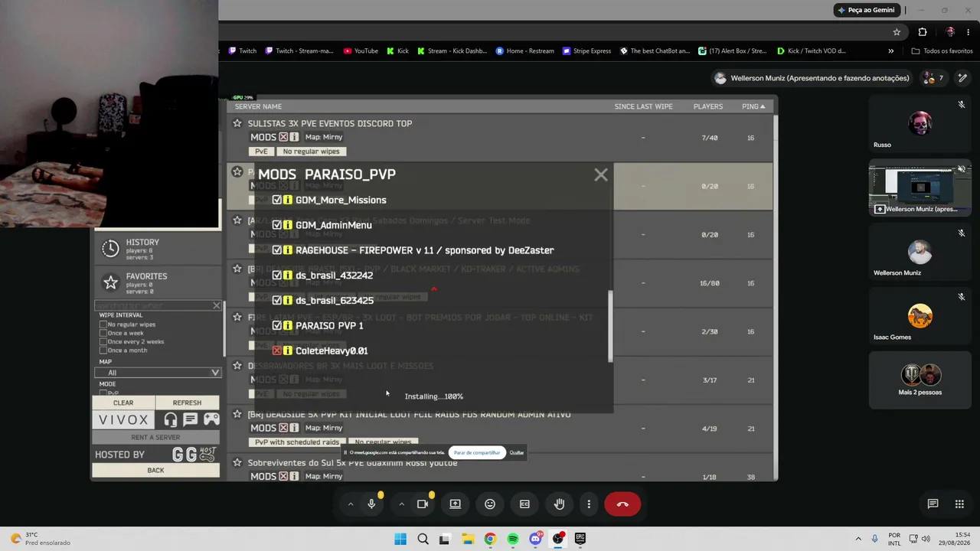Expand camera video settings chevron
980x551 pixels.
(401, 504)
